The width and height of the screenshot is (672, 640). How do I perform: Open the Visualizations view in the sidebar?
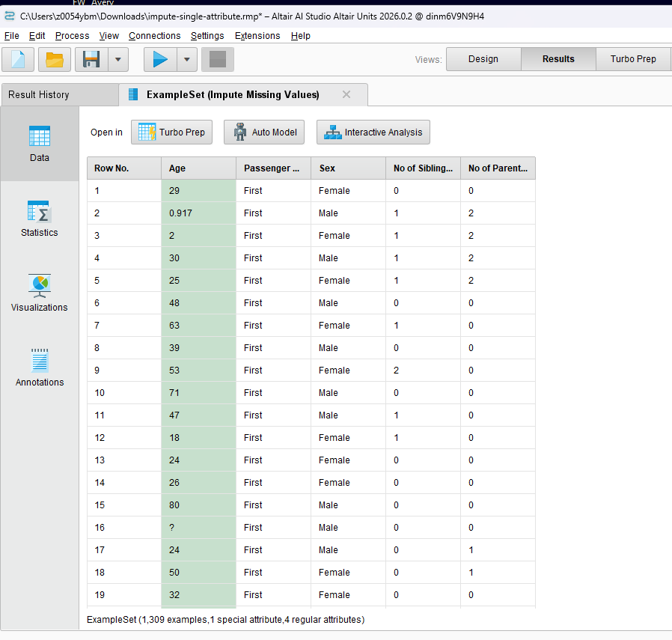40,293
